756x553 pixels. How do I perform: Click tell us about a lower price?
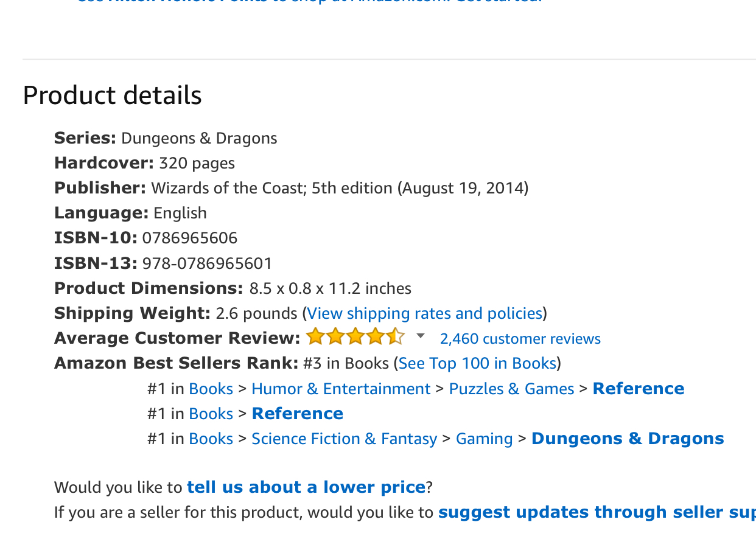click(306, 487)
